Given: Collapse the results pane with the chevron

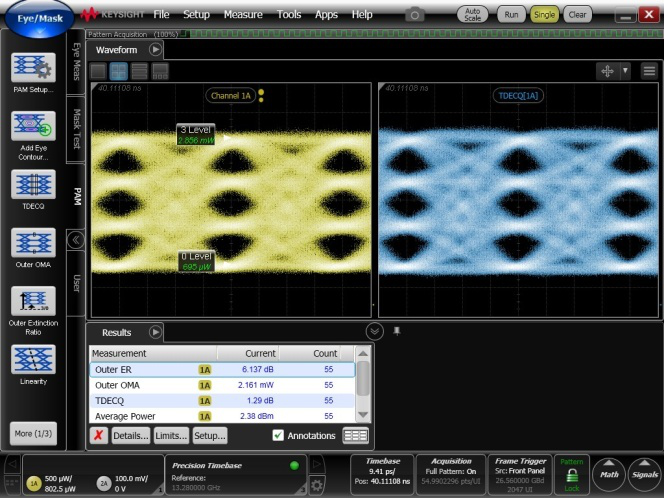Looking at the screenshot, I should coord(374,331).
